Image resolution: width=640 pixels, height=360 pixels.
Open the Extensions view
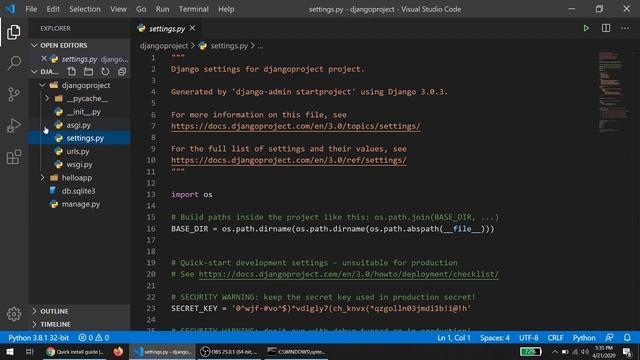14,157
